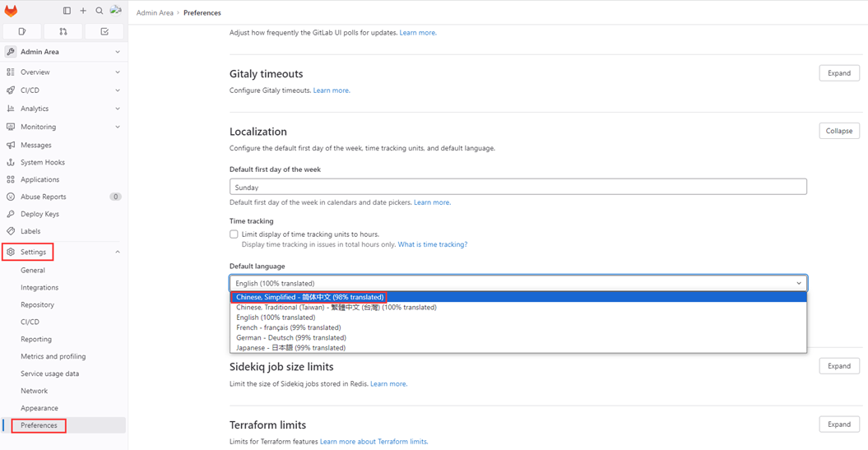Open the Default language dropdown
The image size is (868, 450).
(x=518, y=283)
